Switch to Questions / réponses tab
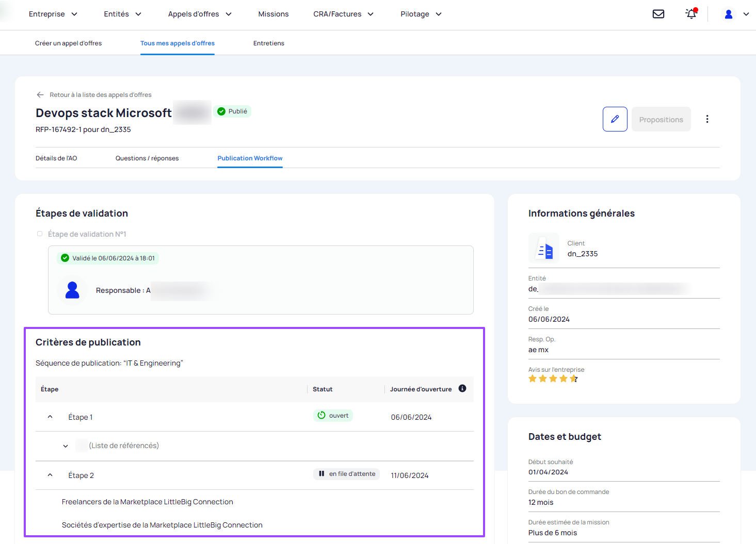This screenshot has height=544, width=756. point(147,158)
